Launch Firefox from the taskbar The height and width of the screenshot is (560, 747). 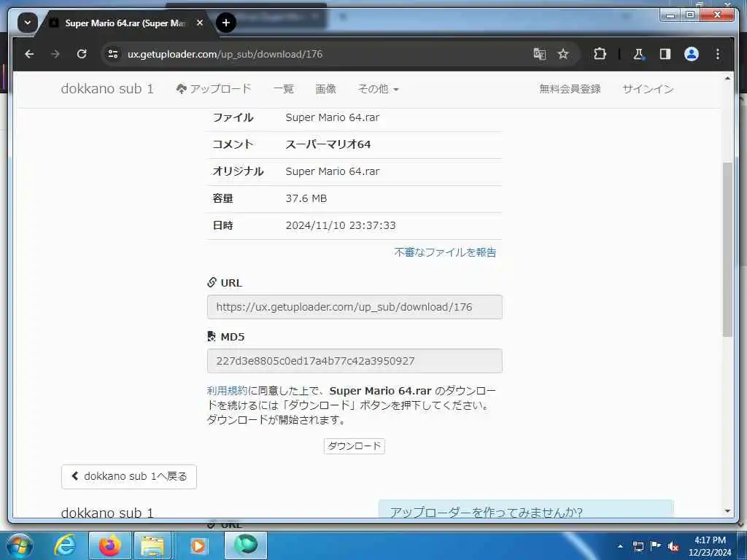pyautogui.click(x=109, y=545)
